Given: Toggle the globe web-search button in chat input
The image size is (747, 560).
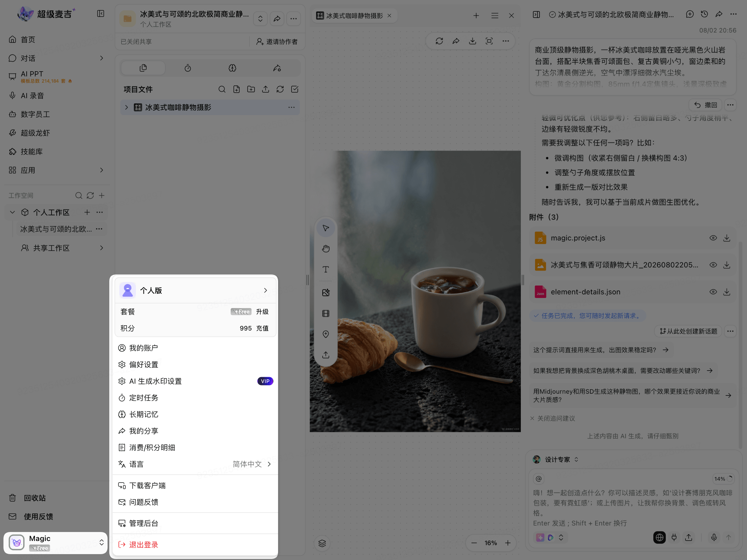Looking at the screenshot, I should tap(660, 538).
